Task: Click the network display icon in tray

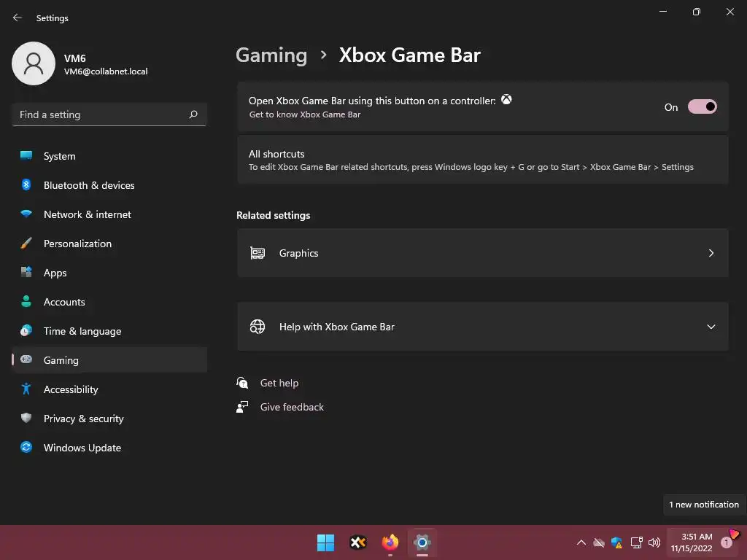Action: [636, 542]
